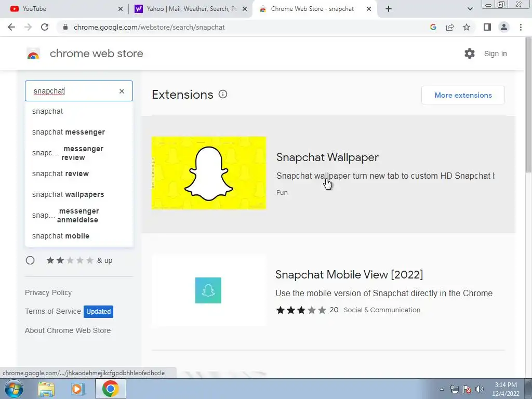Pick the 'messenger anmeldelse' suggestion

click(79, 216)
